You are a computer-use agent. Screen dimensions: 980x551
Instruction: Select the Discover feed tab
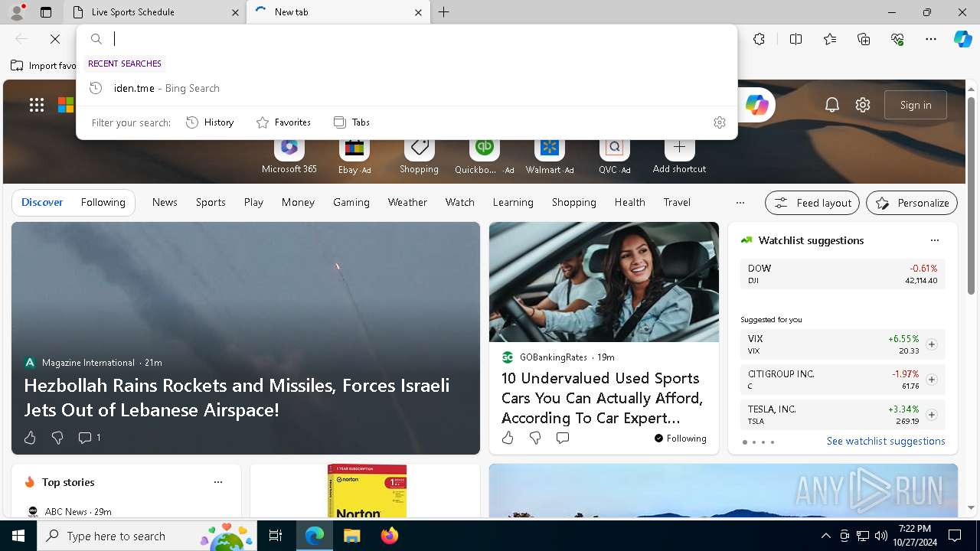(x=42, y=203)
